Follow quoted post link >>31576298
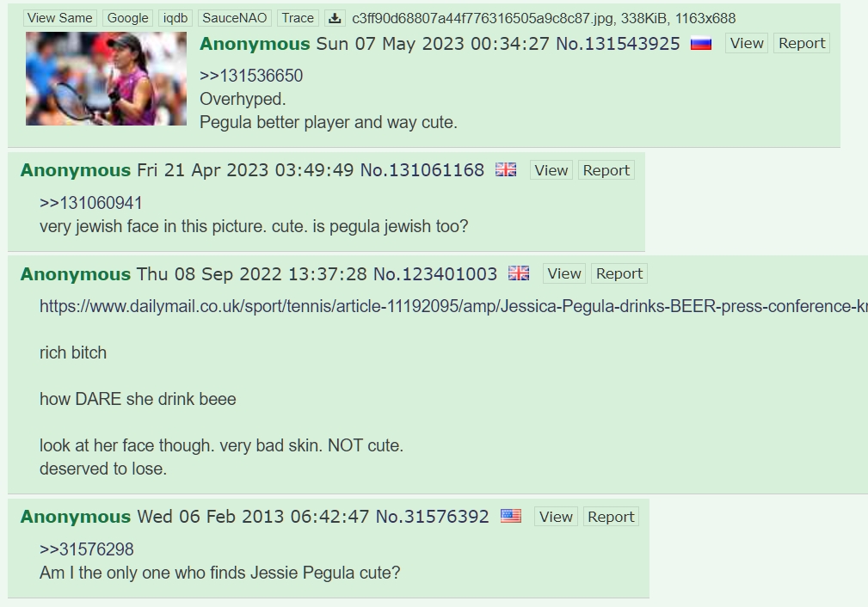Screen dimensions: 868x607 coord(87,549)
